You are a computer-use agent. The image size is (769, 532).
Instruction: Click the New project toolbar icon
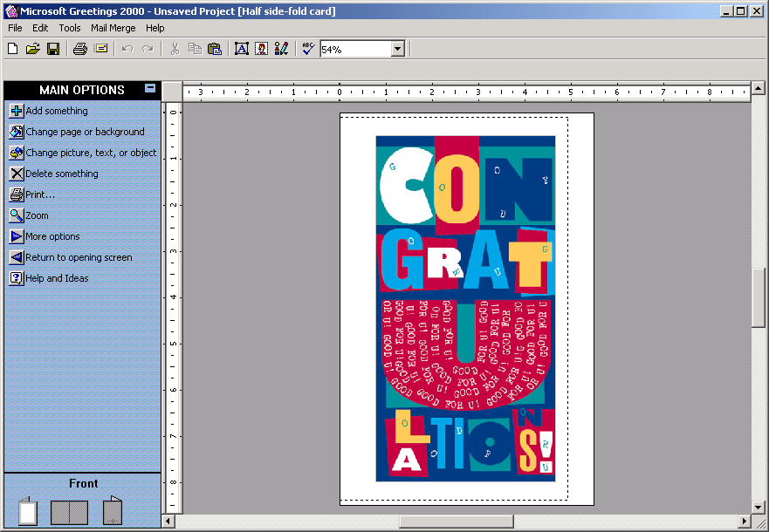13,49
